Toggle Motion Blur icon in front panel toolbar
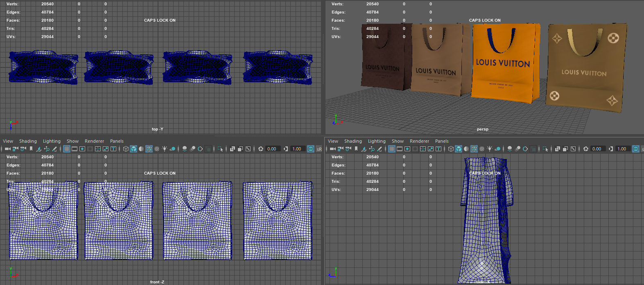Screen dimensions: 644x285 point(192,149)
